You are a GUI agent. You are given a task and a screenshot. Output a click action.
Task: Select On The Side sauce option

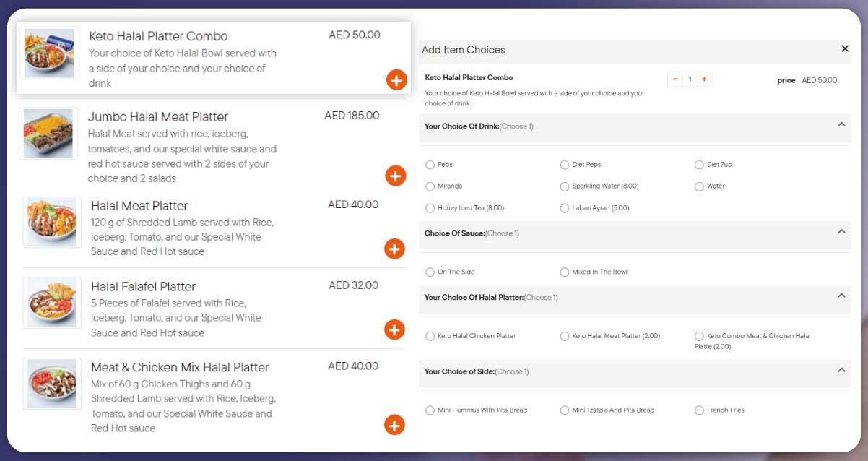[430, 272]
